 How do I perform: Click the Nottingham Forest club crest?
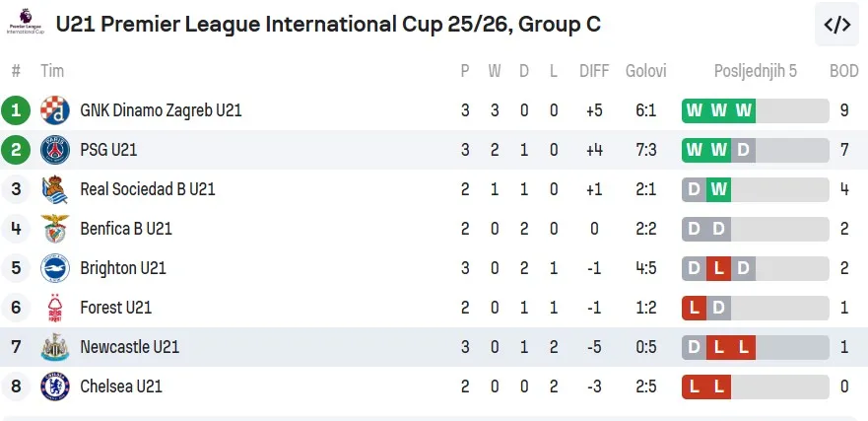[55, 308]
